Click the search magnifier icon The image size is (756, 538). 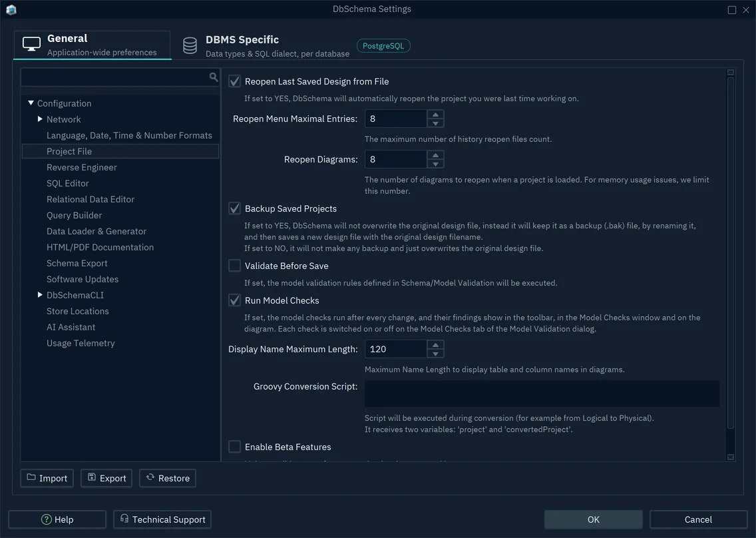214,77
